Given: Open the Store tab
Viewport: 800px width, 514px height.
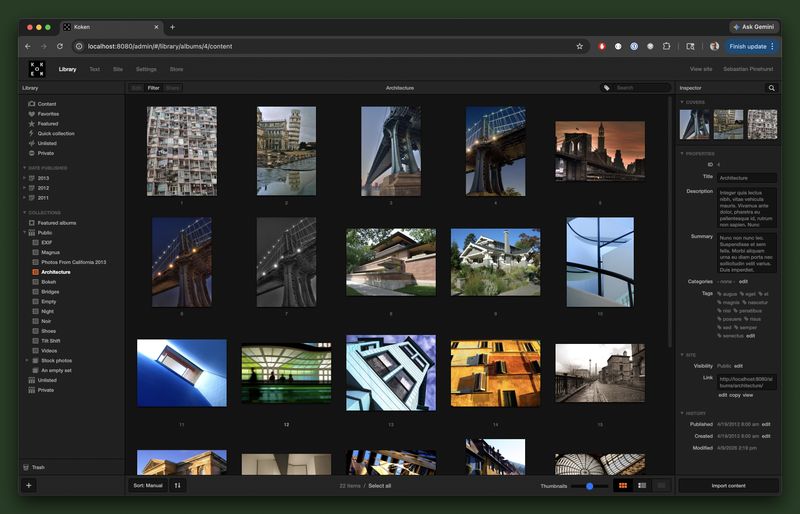Looking at the screenshot, I should [177, 69].
